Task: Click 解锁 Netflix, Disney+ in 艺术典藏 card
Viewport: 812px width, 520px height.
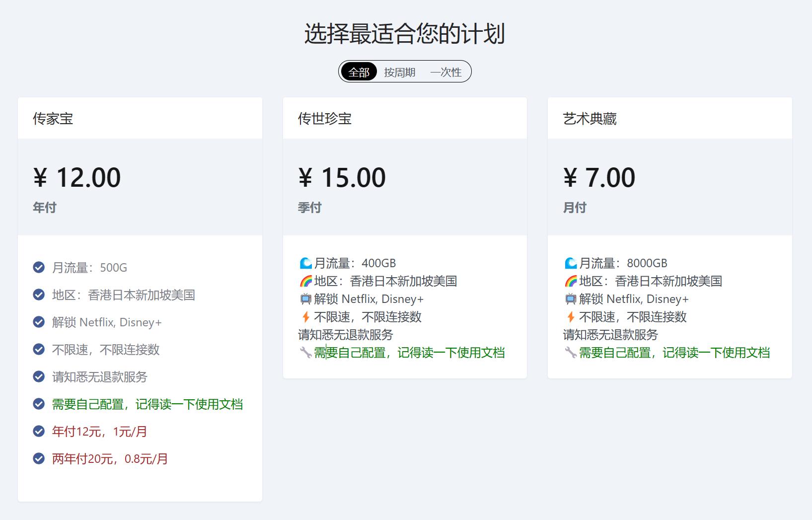Action: [634, 299]
